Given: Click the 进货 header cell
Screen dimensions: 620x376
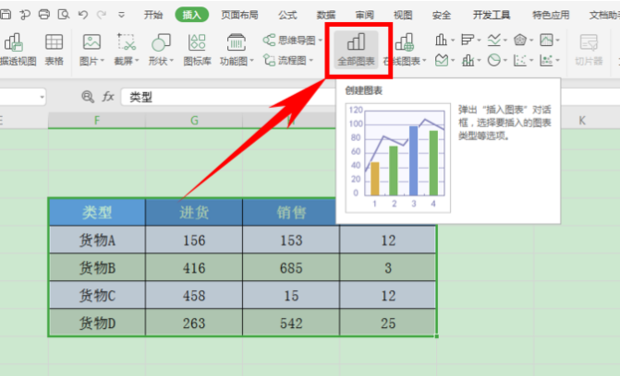Looking at the screenshot, I should click(194, 212).
